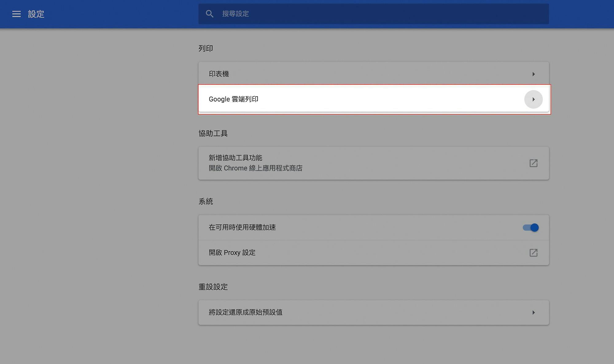Focus the 搜尋設定 search field

pyautogui.click(x=374, y=14)
